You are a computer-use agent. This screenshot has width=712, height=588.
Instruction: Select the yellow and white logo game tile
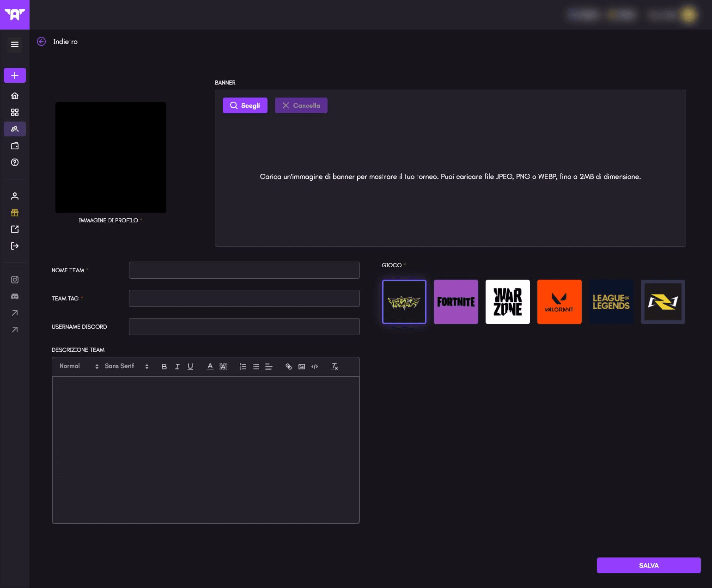point(663,302)
